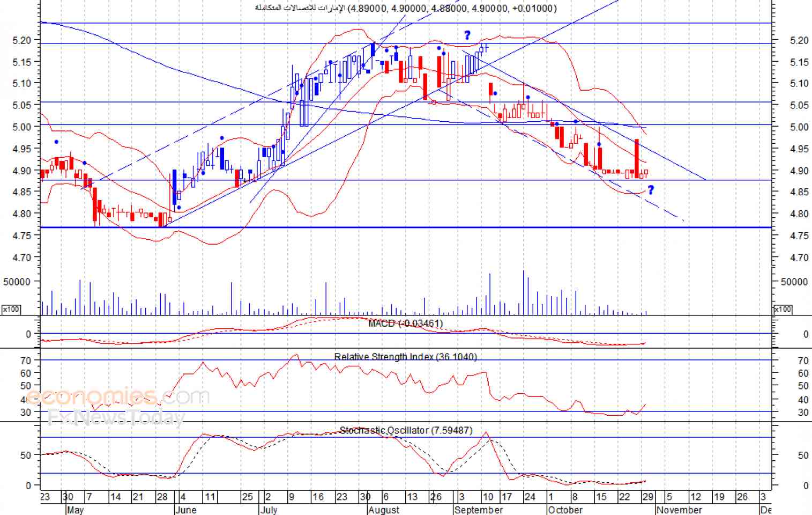Click the economies.com watermark logo
Image resolution: width=812 pixels, height=515 pixels.
117,397
